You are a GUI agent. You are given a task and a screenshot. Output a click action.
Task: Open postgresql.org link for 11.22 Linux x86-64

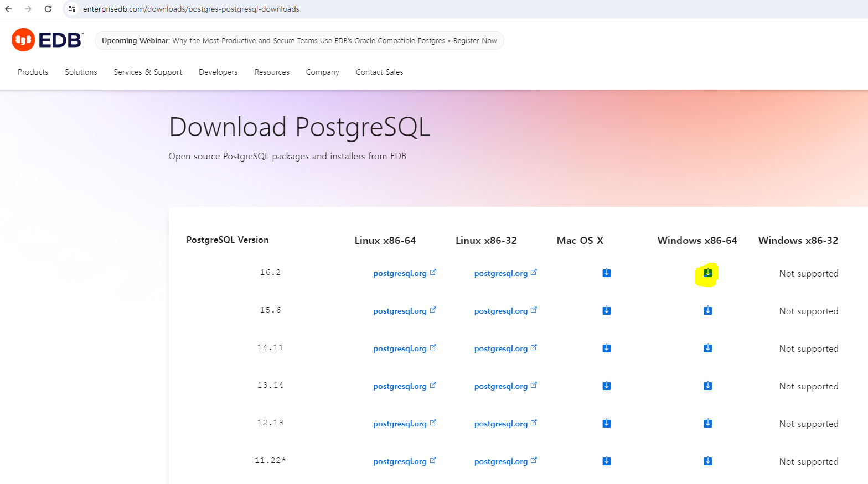[405, 461]
